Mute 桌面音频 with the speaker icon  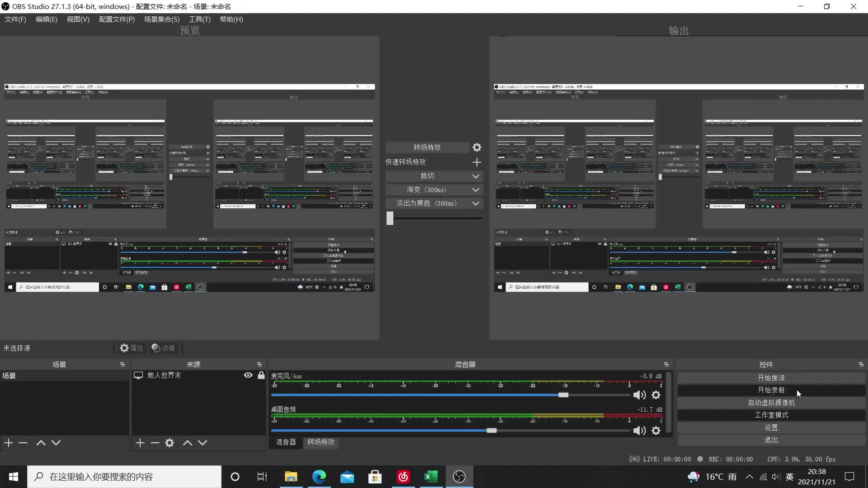click(640, 431)
